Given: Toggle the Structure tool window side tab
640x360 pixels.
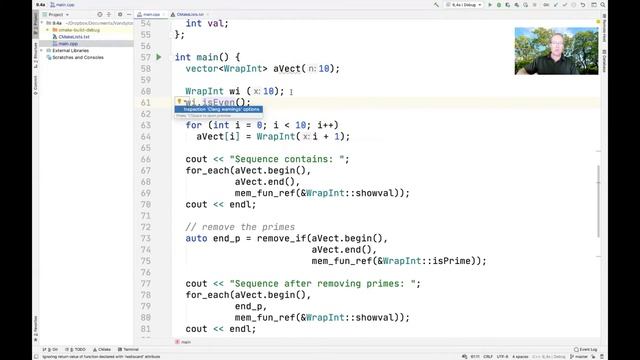Looking at the screenshot, I should pyautogui.click(x=36, y=55).
